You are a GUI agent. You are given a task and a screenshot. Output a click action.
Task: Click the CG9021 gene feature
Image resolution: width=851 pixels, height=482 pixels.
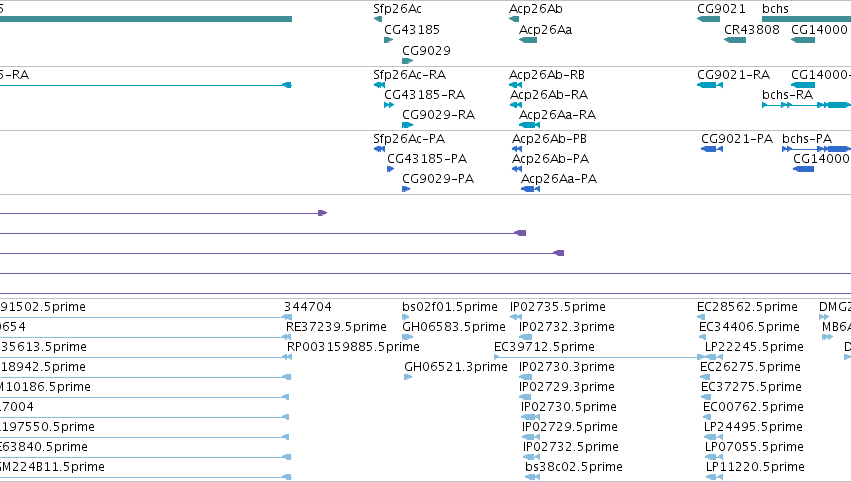pos(708,19)
